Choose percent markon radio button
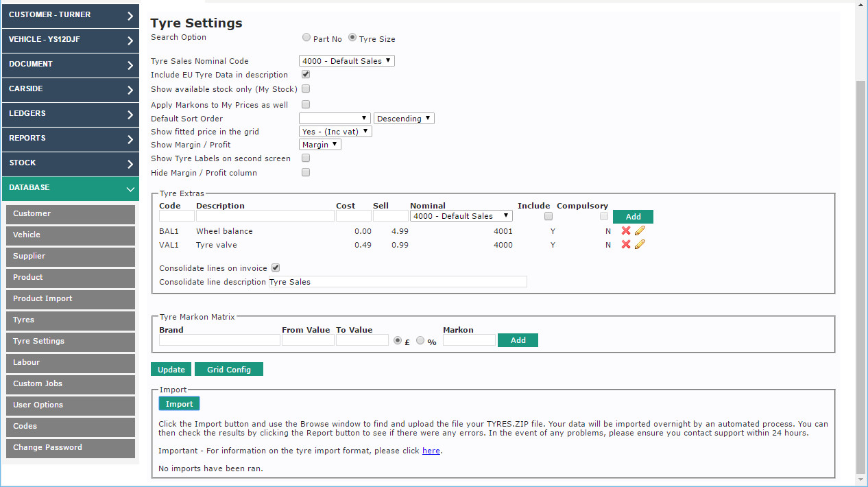Image resolution: width=868 pixels, height=487 pixels. pos(420,340)
